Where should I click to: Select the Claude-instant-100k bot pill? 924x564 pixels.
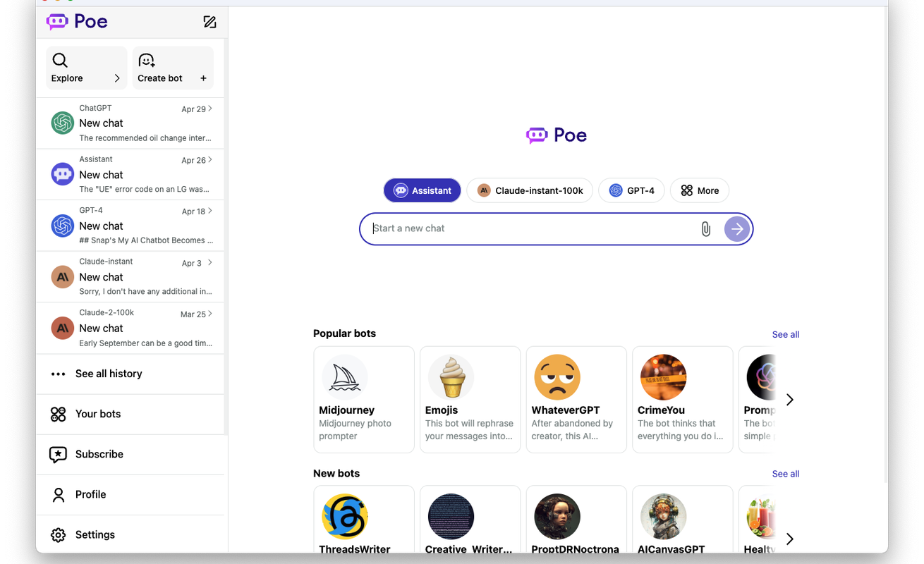coord(530,190)
